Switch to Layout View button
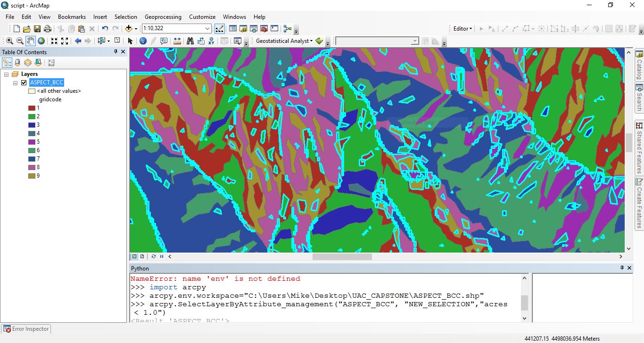 pyautogui.click(x=142, y=256)
